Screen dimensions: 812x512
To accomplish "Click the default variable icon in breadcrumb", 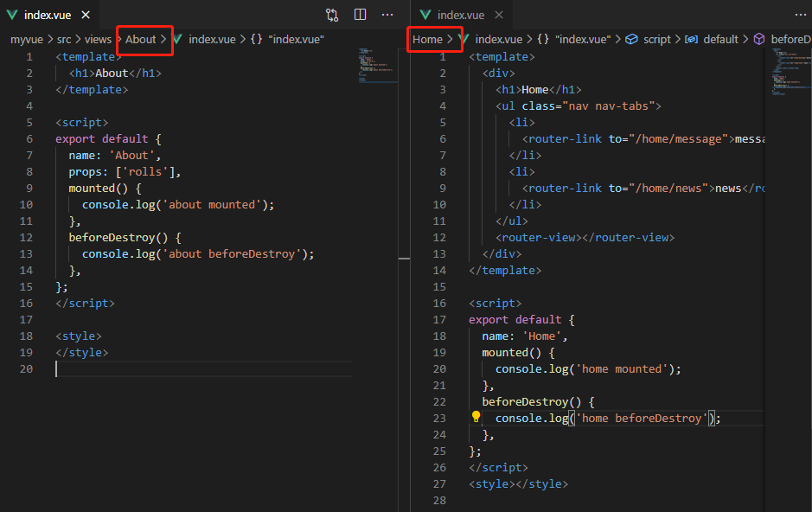I will tap(691, 39).
